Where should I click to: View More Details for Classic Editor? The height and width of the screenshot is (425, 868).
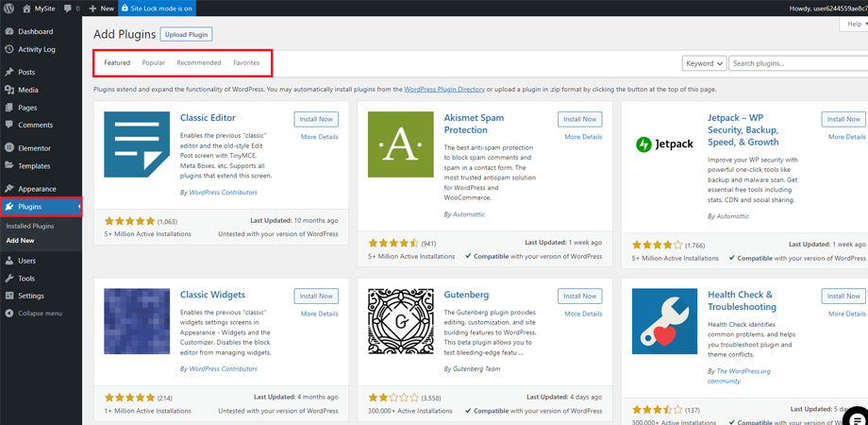pos(320,137)
